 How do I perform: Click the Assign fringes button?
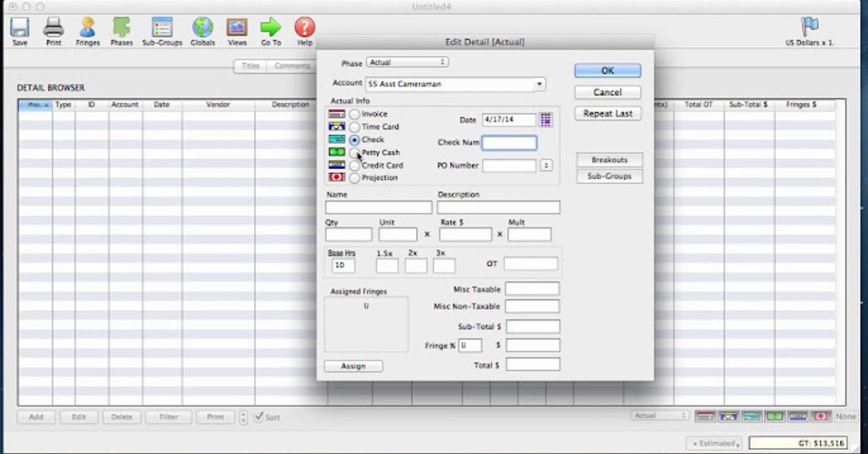[353, 367]
